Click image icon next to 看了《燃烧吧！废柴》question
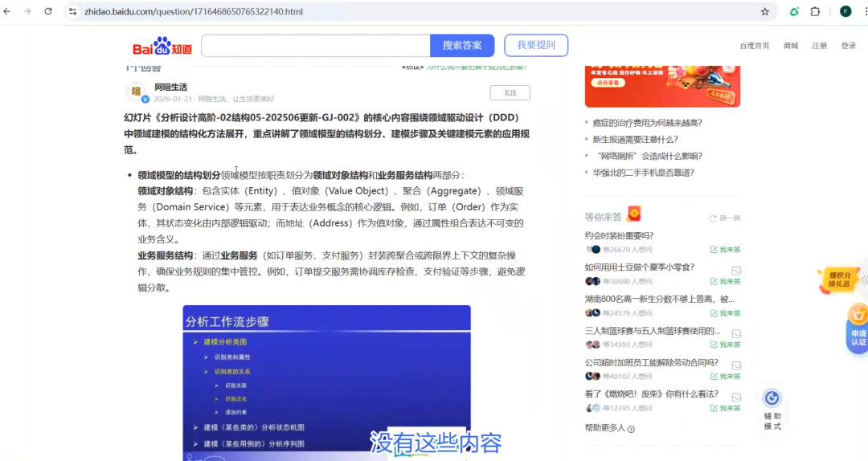 pos(736,398)
